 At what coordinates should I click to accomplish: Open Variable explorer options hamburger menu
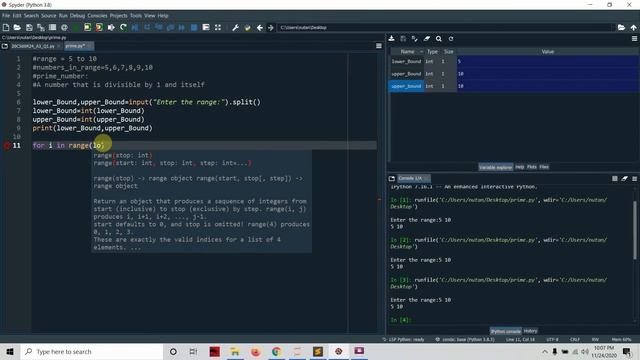634,38
